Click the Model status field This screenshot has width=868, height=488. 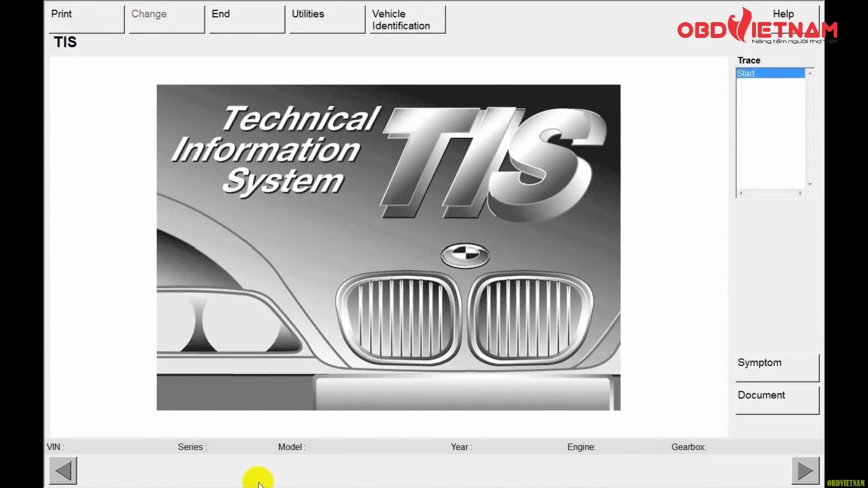tap(292, 447)
